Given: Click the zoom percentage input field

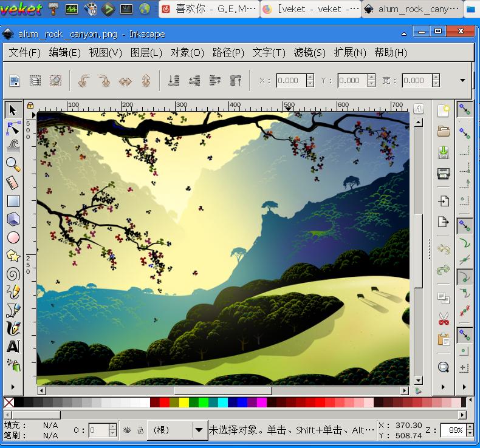Looking at the screenshot, I should click(x=453, y=430).
